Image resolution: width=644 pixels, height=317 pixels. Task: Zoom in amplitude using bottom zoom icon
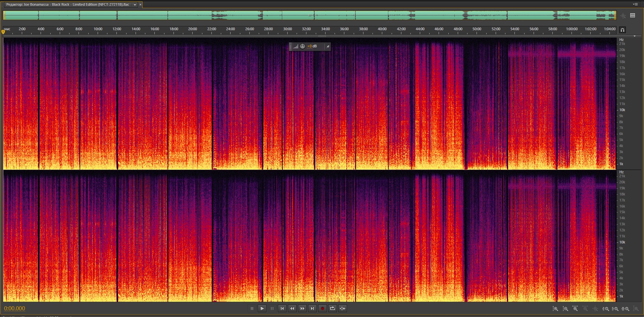point(555,309)
